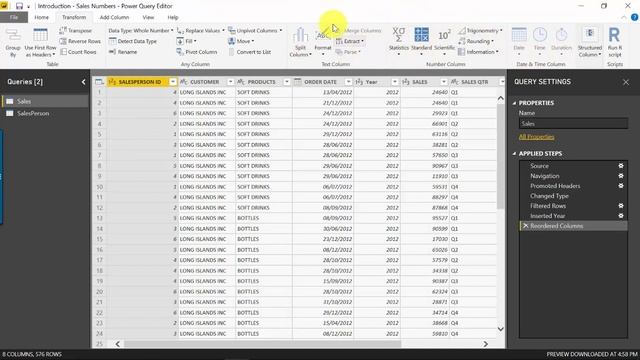Switch to the Add Column tab

tap(114, 18)
